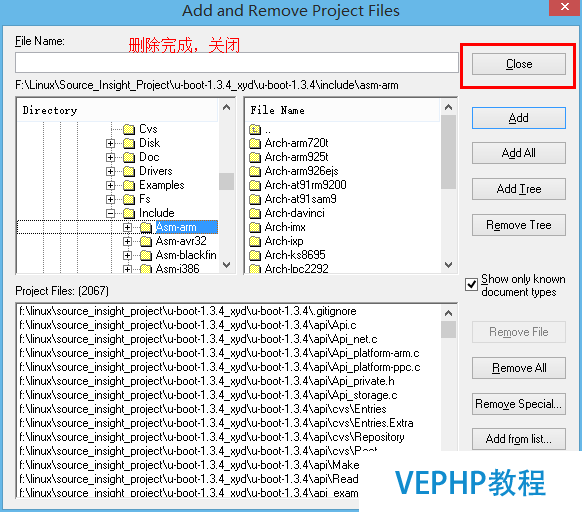Viewport: 582px width, 512px height.
Task: Select the Arch-at91rm9200 folder icon
Action: 255,185
